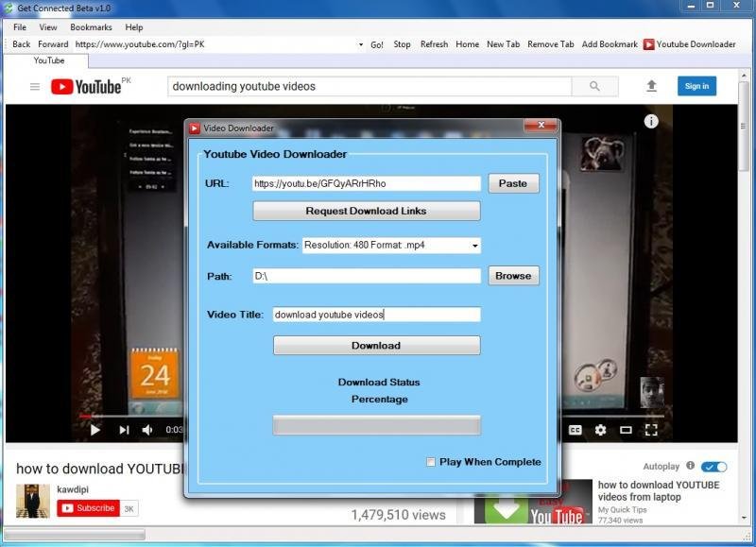Viewport: 756px width, 547px height.
Task: Toggle subtitles with the CC icon
Action: [x=577, y=429]
